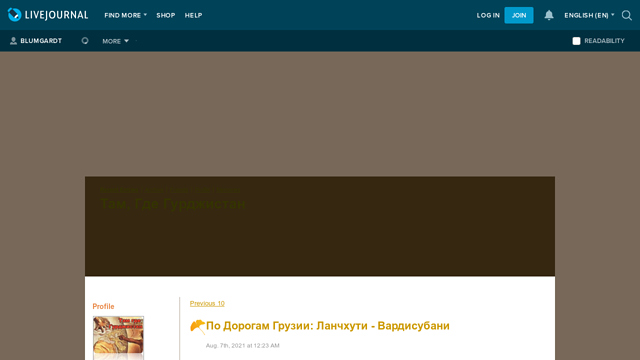Image resolution: width=640 pixels, height=360 pixels.
Task: Click the Previous 10 link
Action: [207, 303]
